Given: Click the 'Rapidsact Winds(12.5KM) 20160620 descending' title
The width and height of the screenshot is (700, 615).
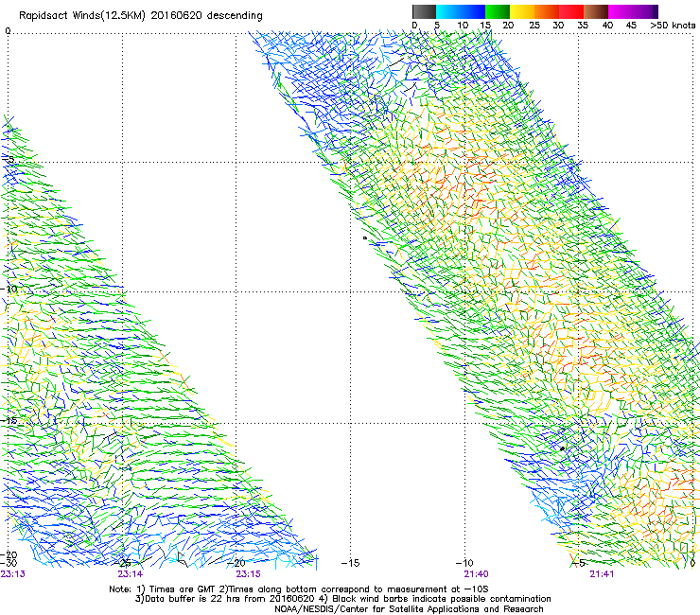Looking at the screenshot, I should 141,16.
